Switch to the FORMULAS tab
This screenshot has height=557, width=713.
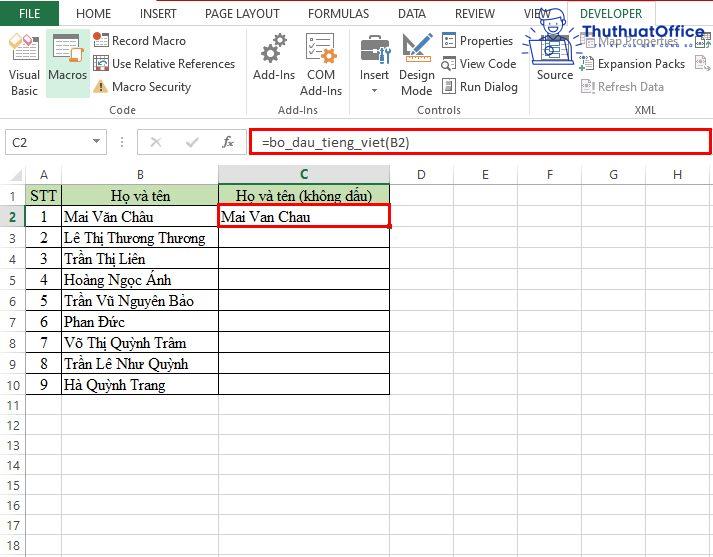point(338,14)
